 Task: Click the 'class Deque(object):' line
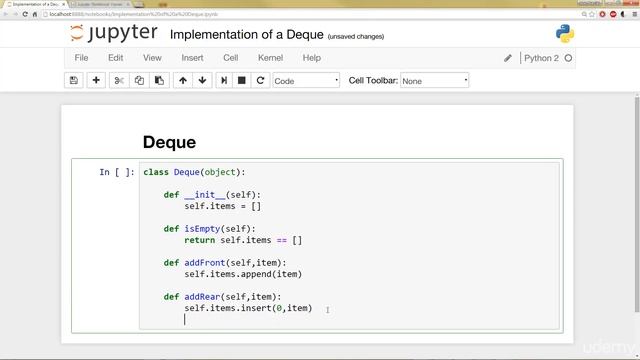coord(194,172)
